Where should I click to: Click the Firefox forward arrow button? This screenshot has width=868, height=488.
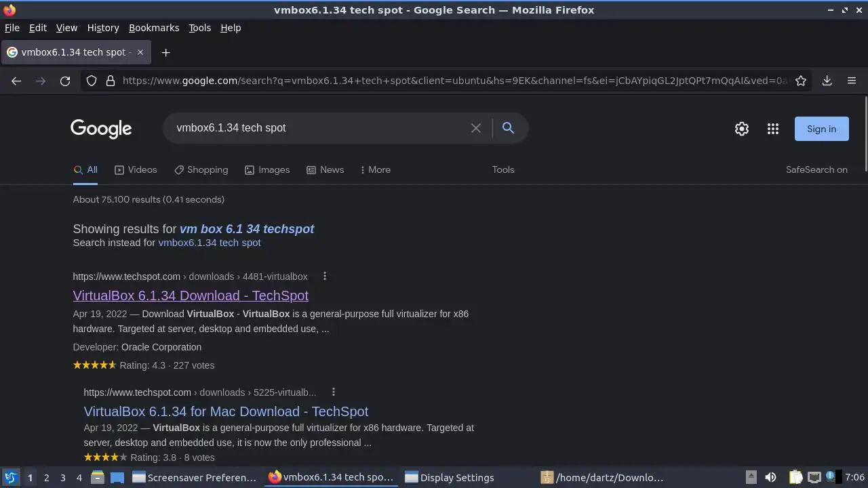tap(41, 81)
